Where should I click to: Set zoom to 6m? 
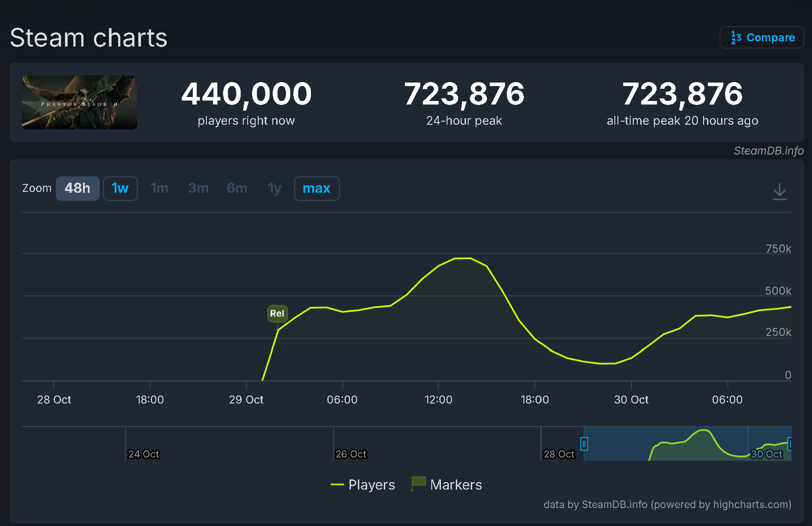tap(237, 188)
